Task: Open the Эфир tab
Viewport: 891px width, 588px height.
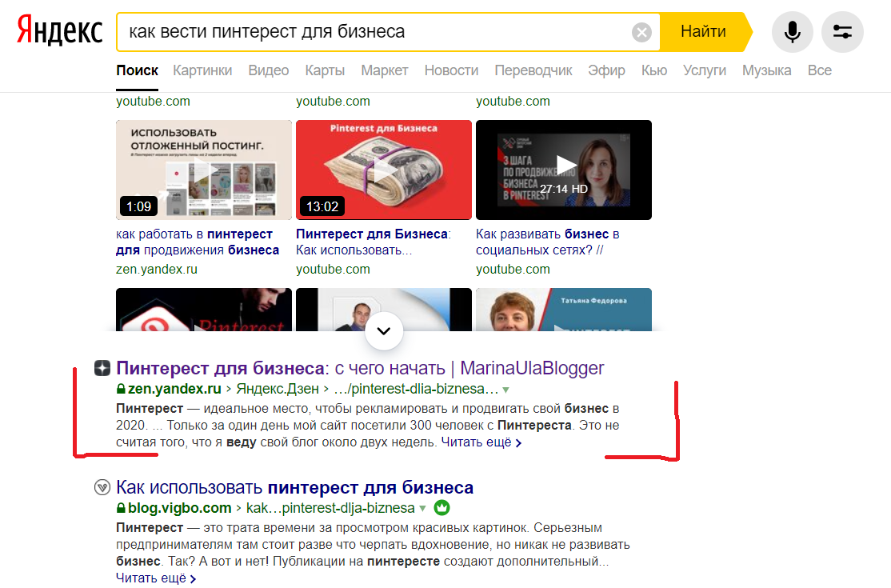Action: [606, 70]
